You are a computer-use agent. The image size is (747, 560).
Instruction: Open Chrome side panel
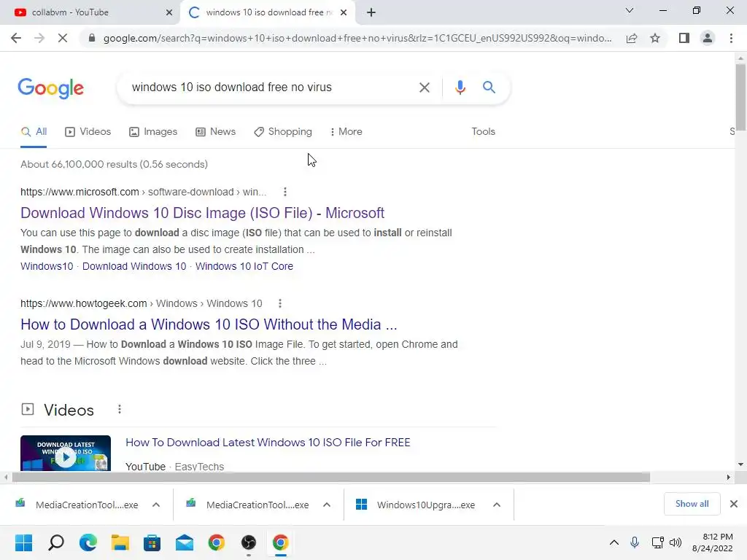[x=684, y=38]
